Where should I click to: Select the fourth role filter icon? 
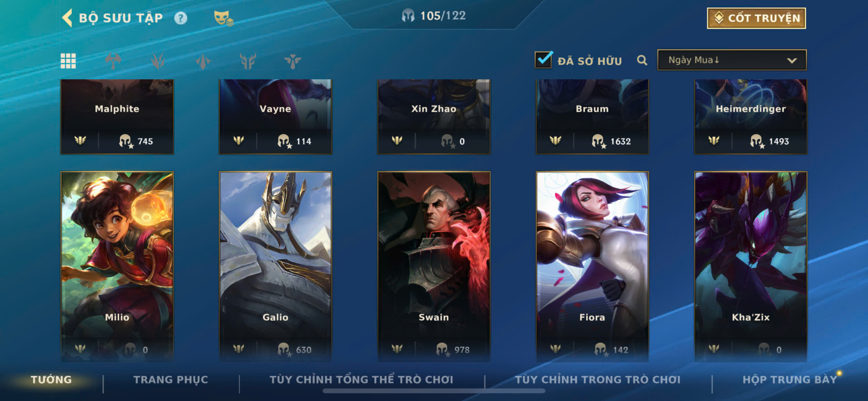pyautogui.click(x=203, y=61)
